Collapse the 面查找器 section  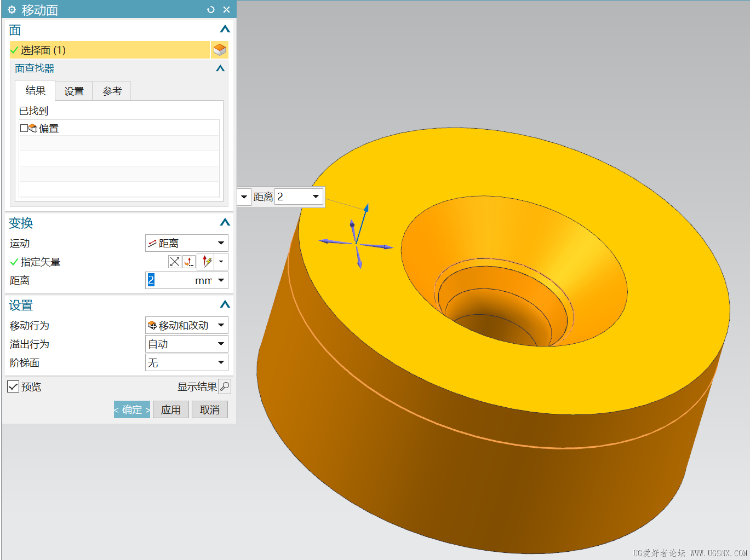220,68
